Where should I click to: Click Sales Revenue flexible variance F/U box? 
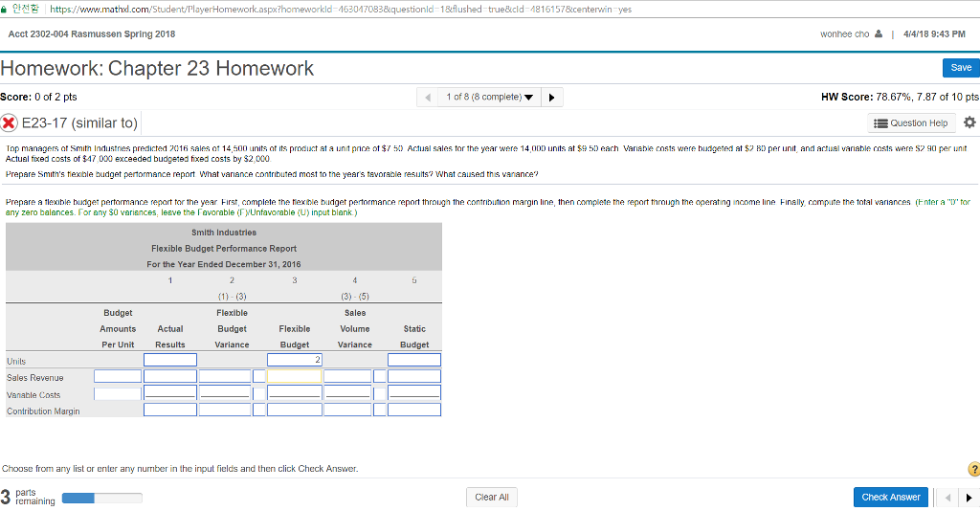259,376
